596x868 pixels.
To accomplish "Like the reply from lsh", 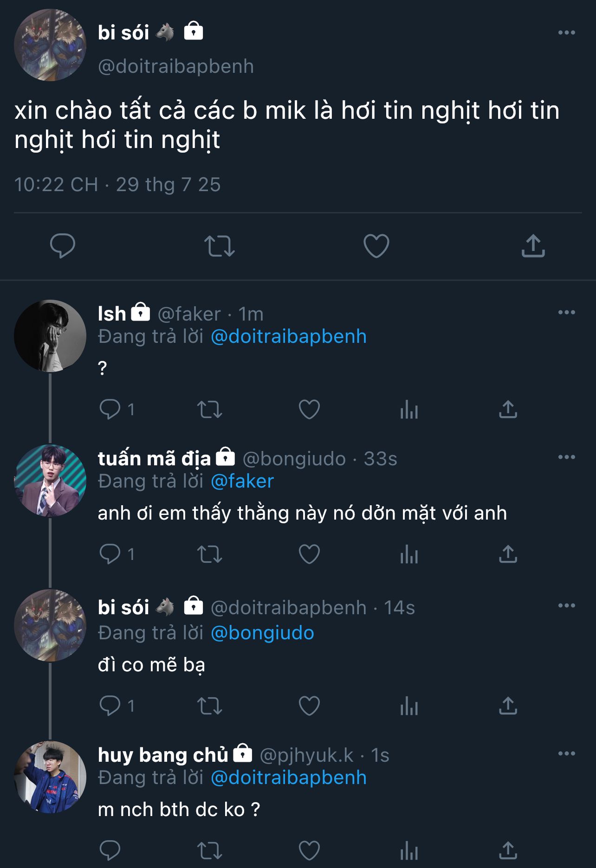I will point(309,410).
